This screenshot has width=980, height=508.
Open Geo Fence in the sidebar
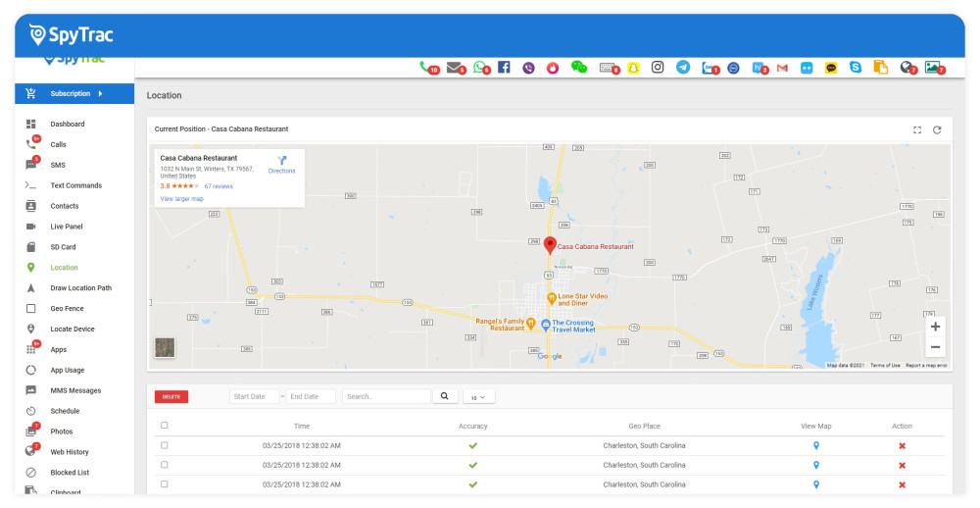(x=67, y=308)
